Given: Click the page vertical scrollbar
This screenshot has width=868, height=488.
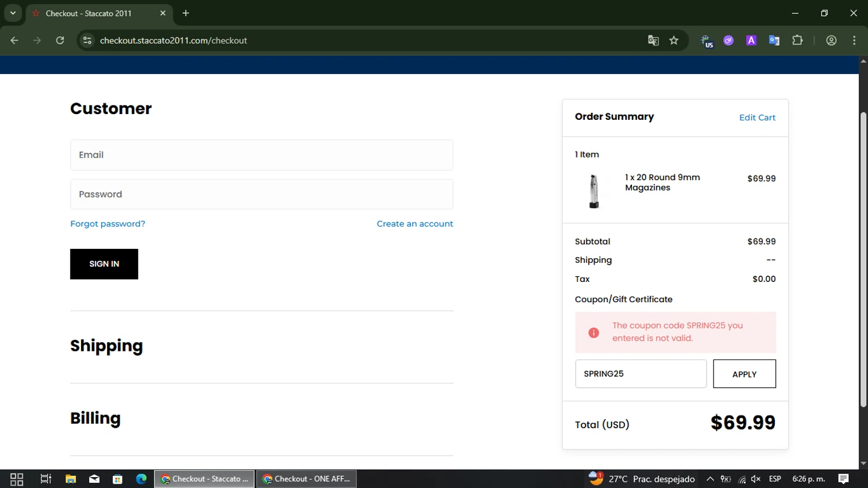Looking at the screenshot, I should [x=863, y=259].
